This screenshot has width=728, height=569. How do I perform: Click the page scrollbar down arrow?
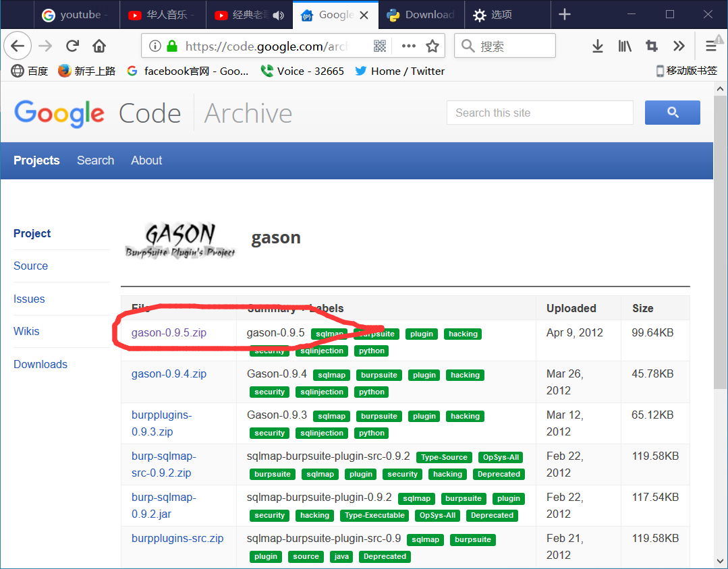(720, 562)
